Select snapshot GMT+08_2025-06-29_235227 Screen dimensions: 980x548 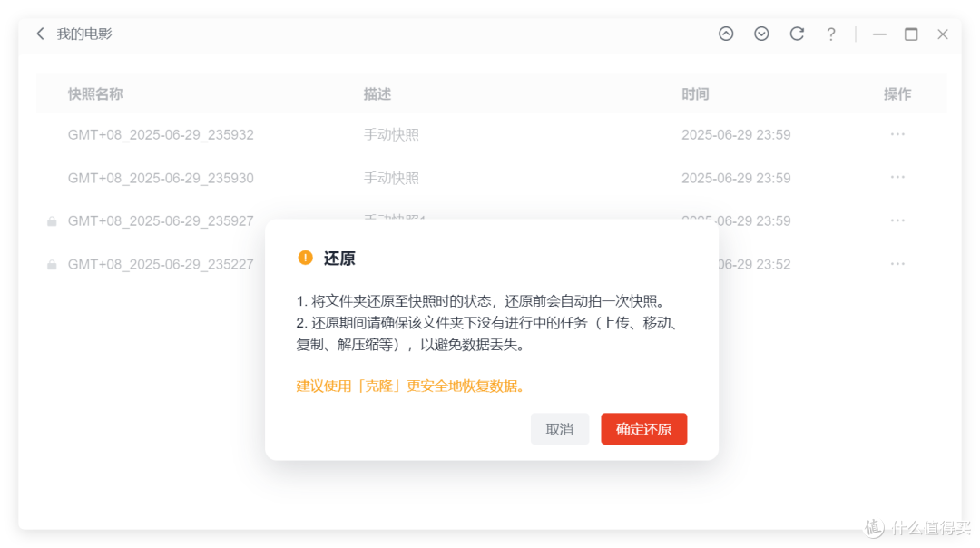click(161, 264)
